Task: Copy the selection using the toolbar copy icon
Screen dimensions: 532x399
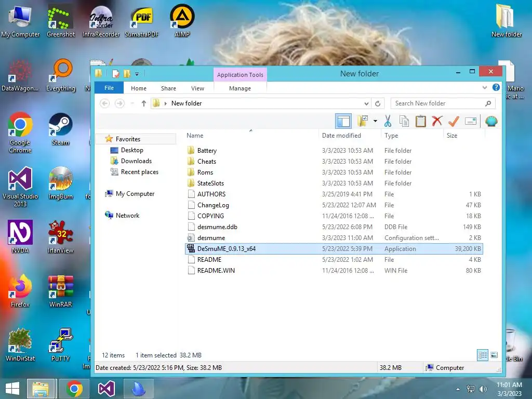Action: [404, 121]
